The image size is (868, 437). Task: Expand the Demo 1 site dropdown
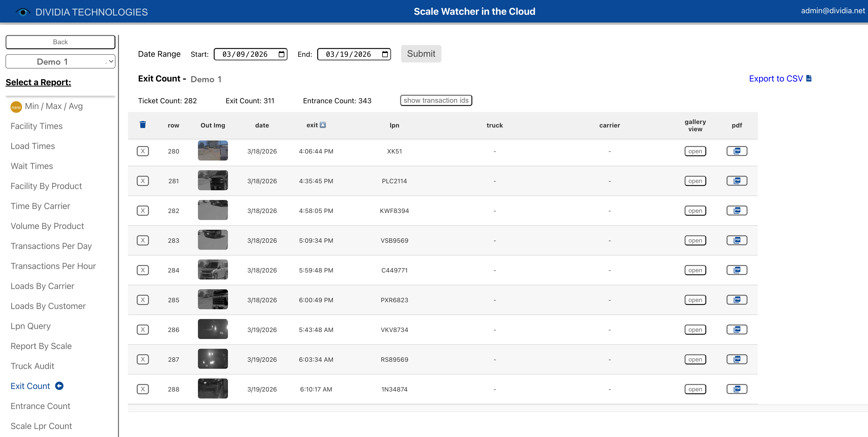click(x=60, y=62)
